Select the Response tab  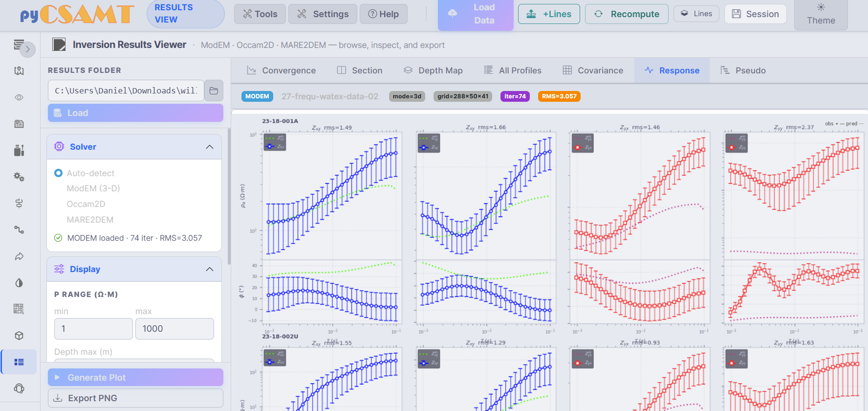(x=672, y=70)
